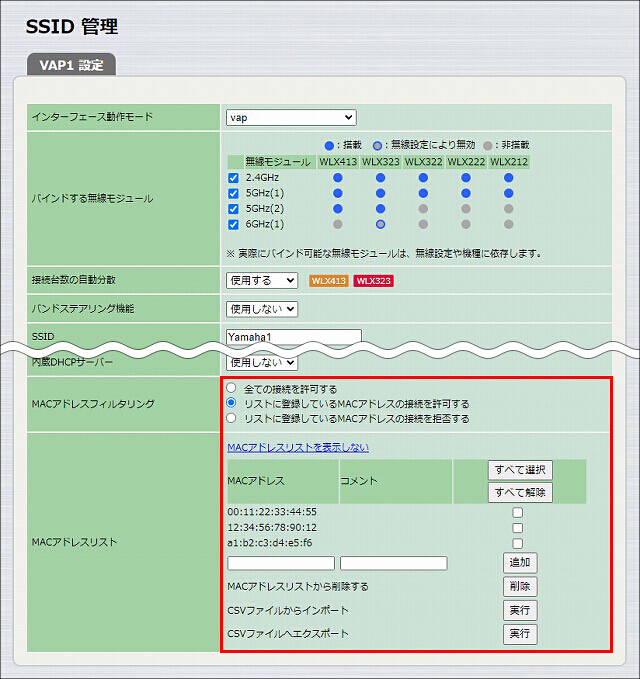Click the WLX322 column header

[423, 162]
